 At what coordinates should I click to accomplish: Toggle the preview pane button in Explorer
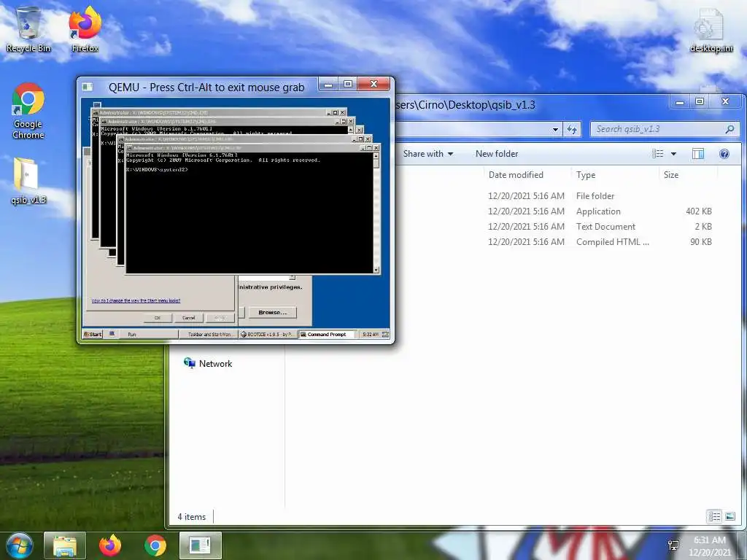[x=698, y=153]
